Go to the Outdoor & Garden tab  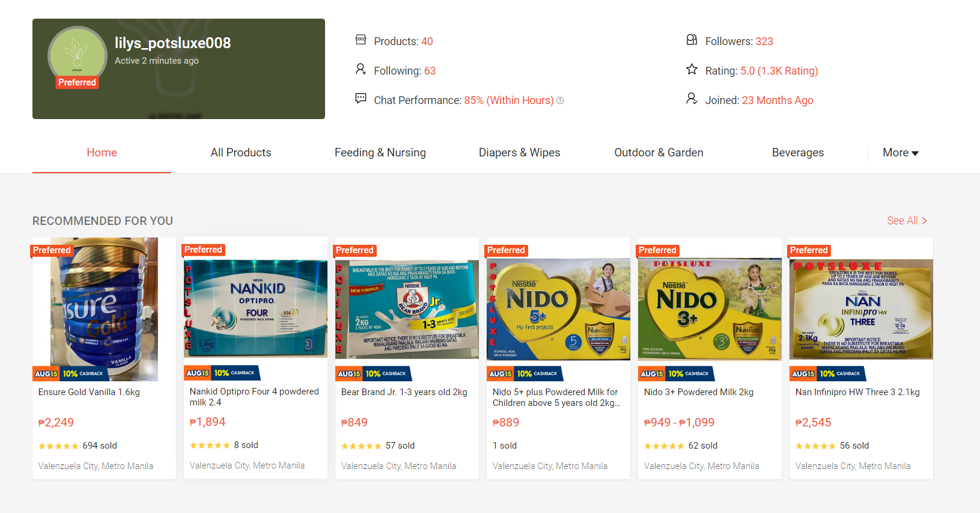(x=659, y=153)
